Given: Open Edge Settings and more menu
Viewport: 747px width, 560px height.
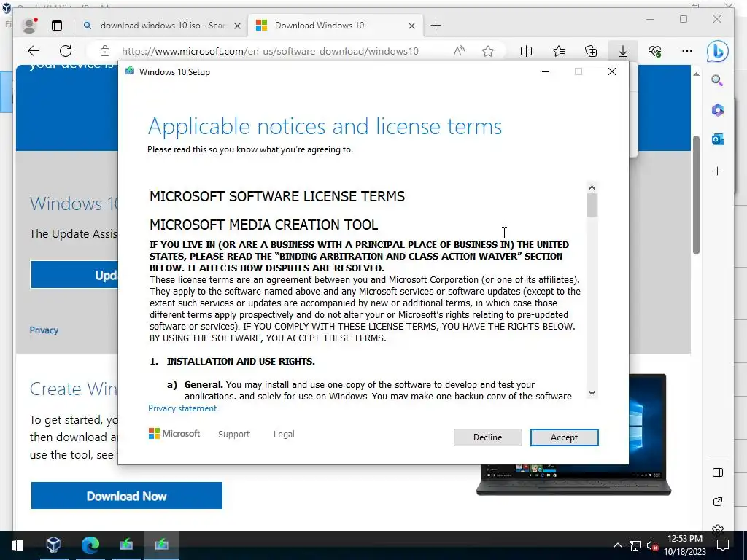Looking at the screenshot, I should [x=686, y=51].
